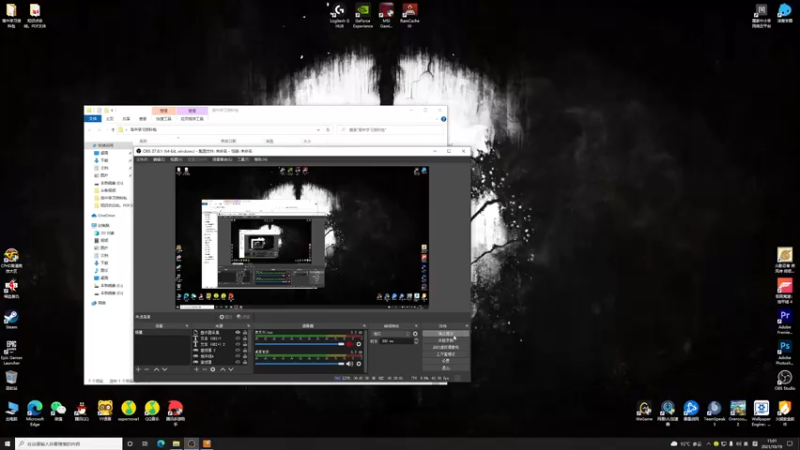Toggle lock of display capture source
800x450 pixels.
(x=245, y=332)
